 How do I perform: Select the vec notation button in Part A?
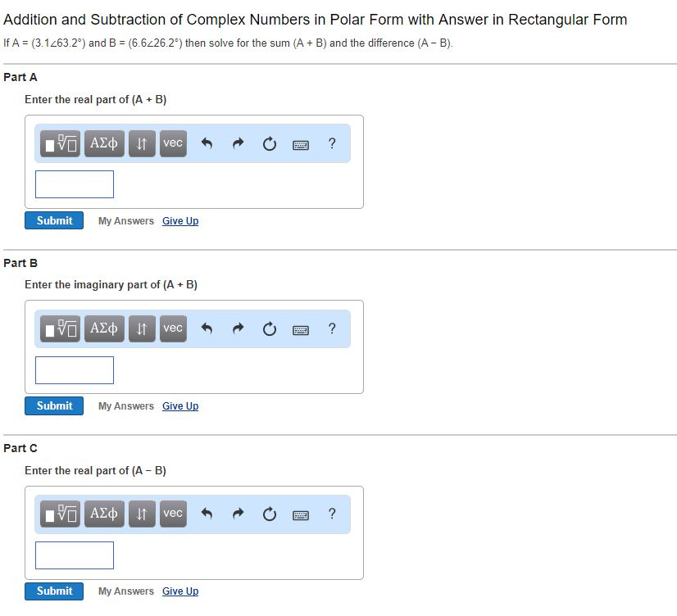pyautogui.click(x=173, y=143)
